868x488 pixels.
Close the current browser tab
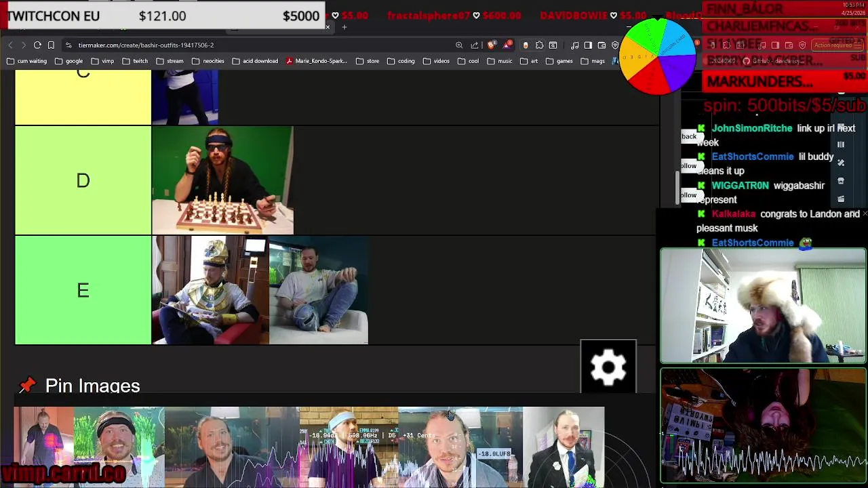point(328,27)
